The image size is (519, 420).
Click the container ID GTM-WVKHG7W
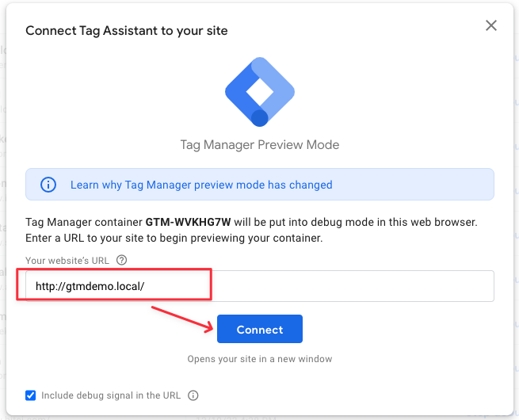click(188, 222)
